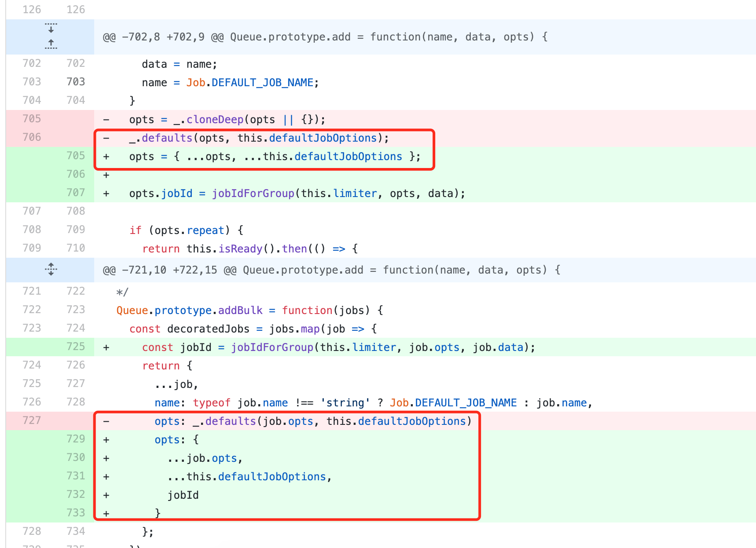Click old line number 706 on the removed _.defaults call
Screen dimensions: 756x548
point(32,137)
